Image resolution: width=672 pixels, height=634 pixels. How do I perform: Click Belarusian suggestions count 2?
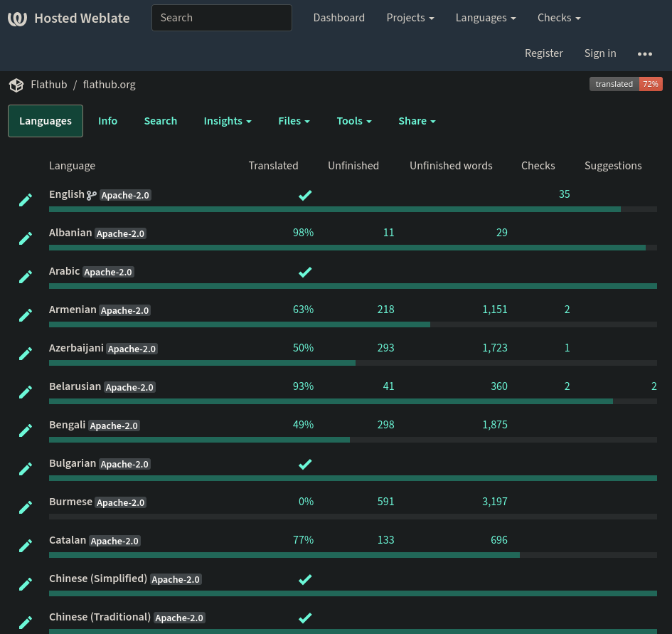click(x=654, y=386)
